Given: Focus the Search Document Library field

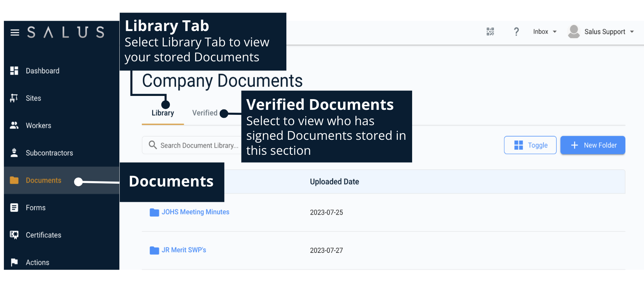Looking at the screenshot, I should (x=192, y=145).
